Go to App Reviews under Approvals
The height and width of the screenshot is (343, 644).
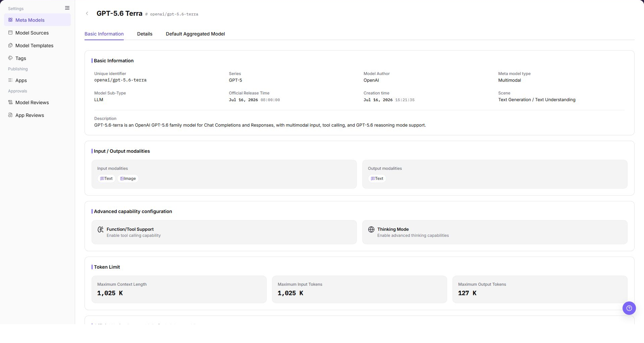point(37,115)
